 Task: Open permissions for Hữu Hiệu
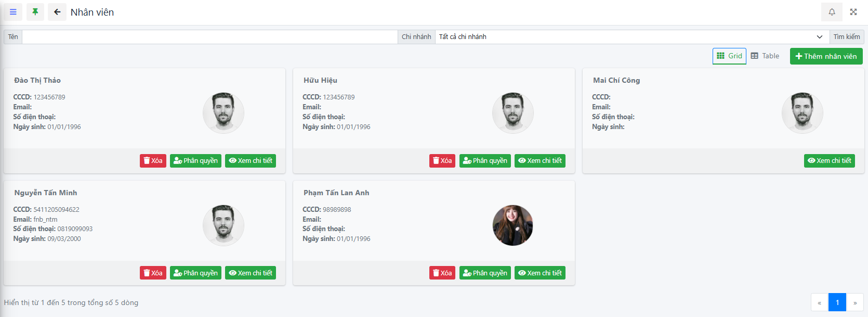485,161
